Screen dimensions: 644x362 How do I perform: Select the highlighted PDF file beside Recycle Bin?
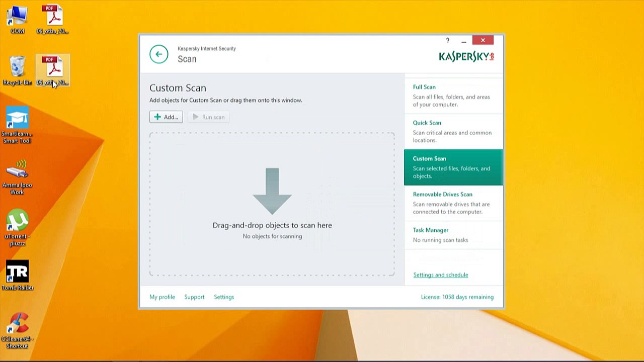tap(52, 71)
